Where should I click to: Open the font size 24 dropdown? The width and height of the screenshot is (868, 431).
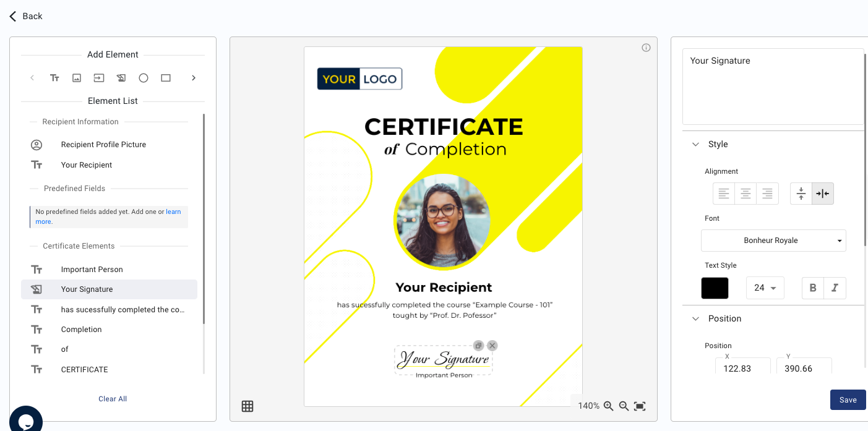tap(765, 288)
